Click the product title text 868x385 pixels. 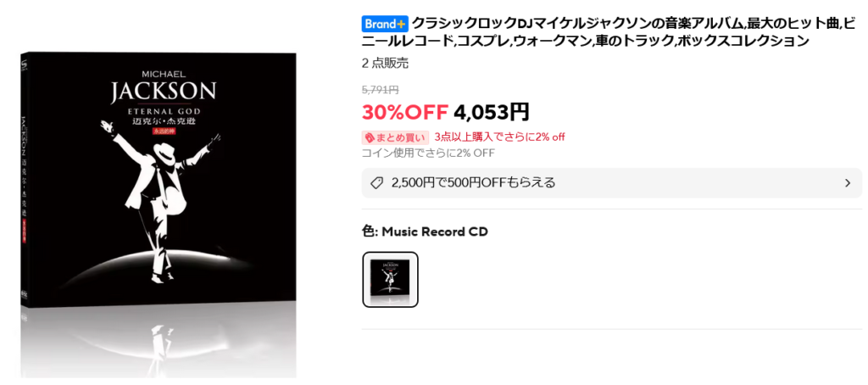pyautogui.click(x=609, y=32)
